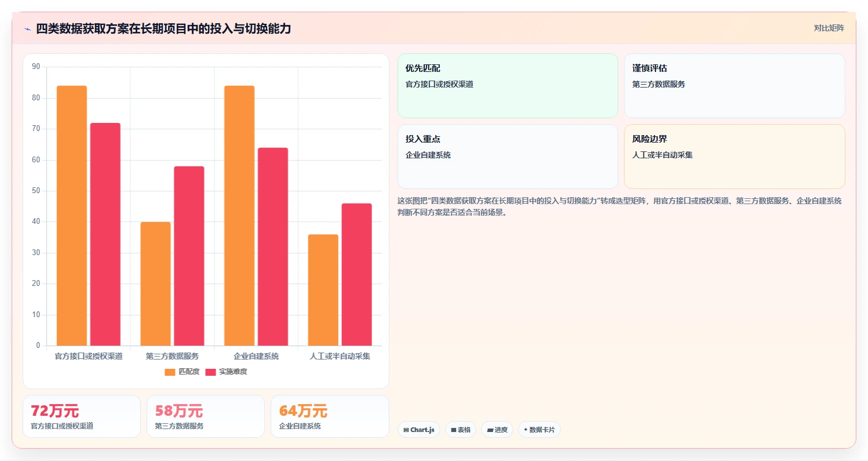The width and height of the screenshot is (868, 461).
Task: Click the y-axis value 90
Action: click(x=36, y=67)
